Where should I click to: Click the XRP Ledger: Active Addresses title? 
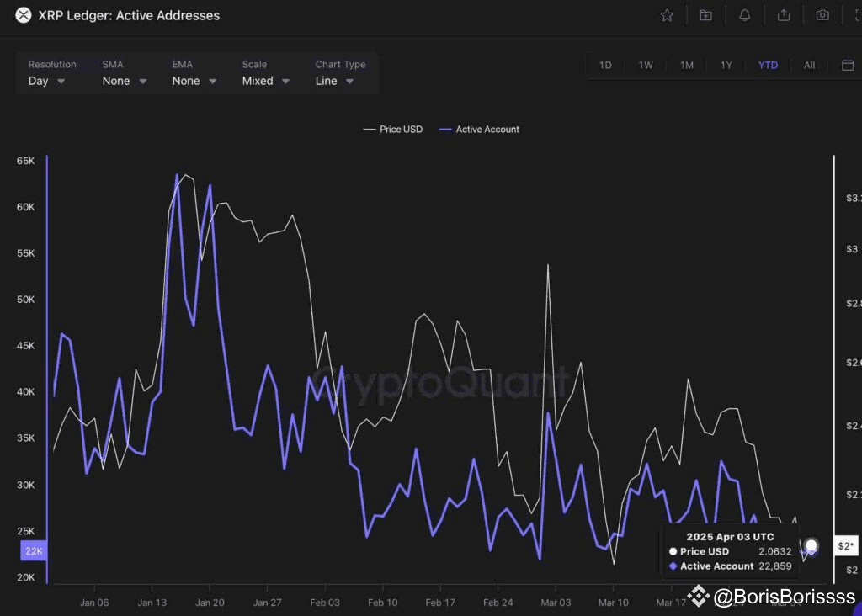[x=129, y=15]
